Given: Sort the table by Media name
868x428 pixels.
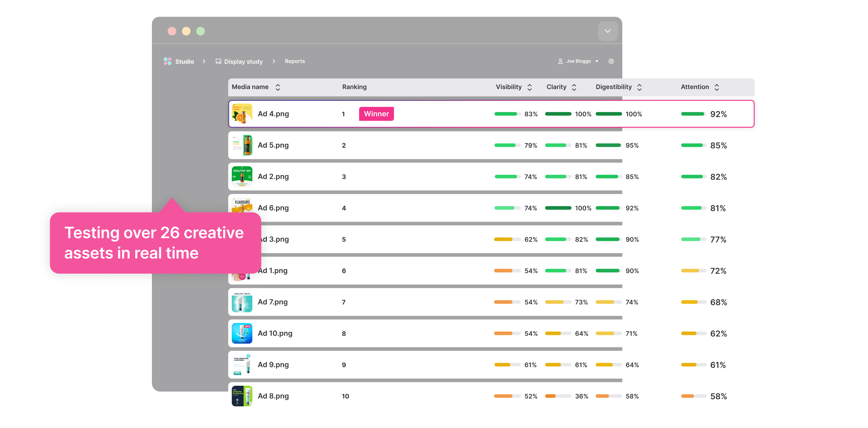Looking at the screenshot, I should (278, 87).
